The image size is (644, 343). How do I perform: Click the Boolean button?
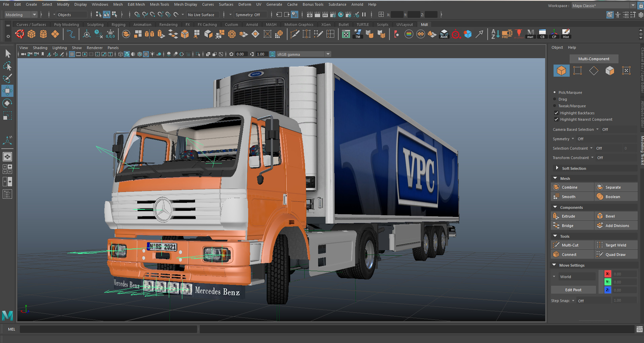616,197
